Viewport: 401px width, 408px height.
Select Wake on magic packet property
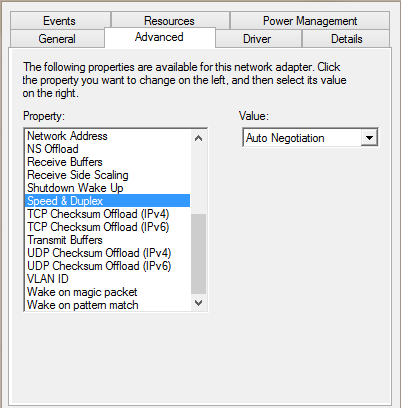click(x=108, y=292)
